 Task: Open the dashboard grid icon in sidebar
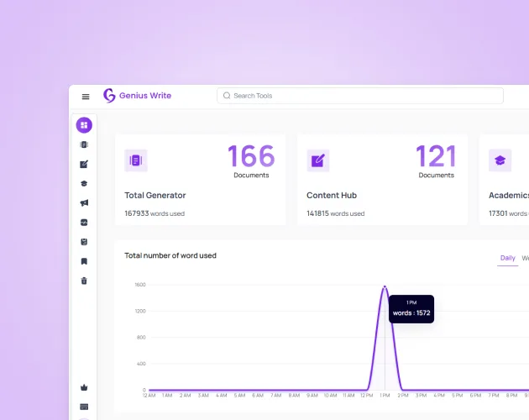click(x=84, y=125)
